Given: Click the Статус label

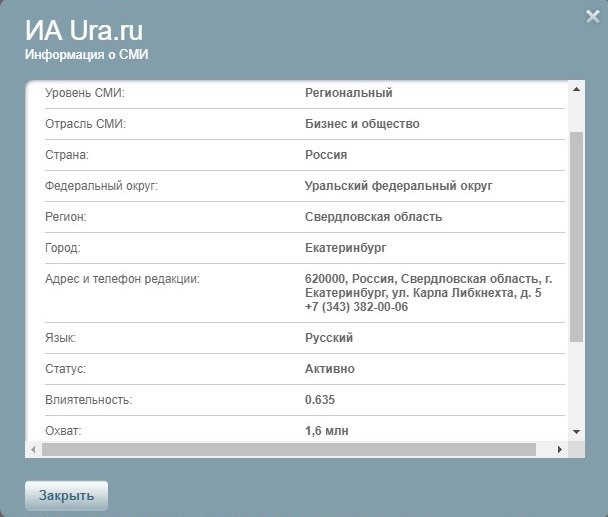Looking at the screenshot, I should 65,369.
